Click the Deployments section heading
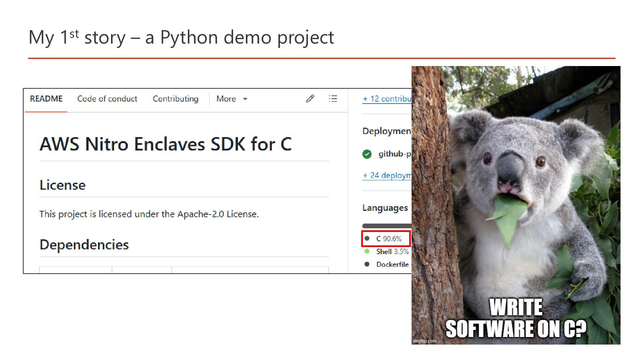 tap(386, 131)
